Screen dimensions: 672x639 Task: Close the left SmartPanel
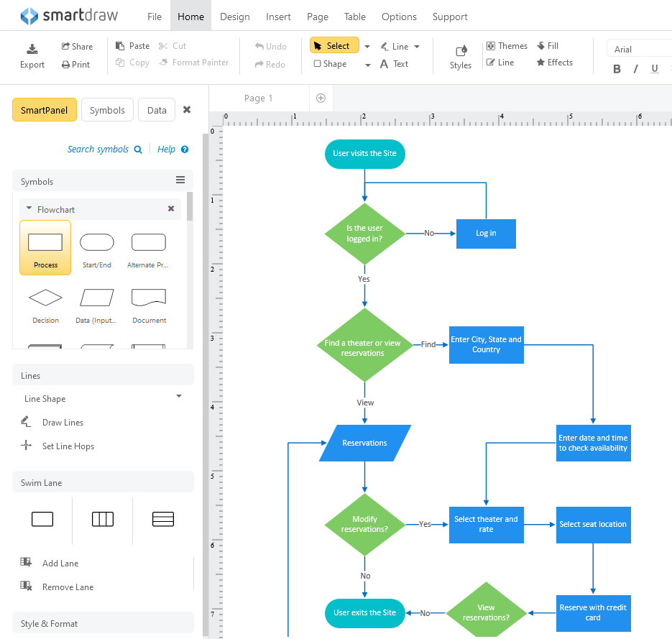[x=187, y=110]
